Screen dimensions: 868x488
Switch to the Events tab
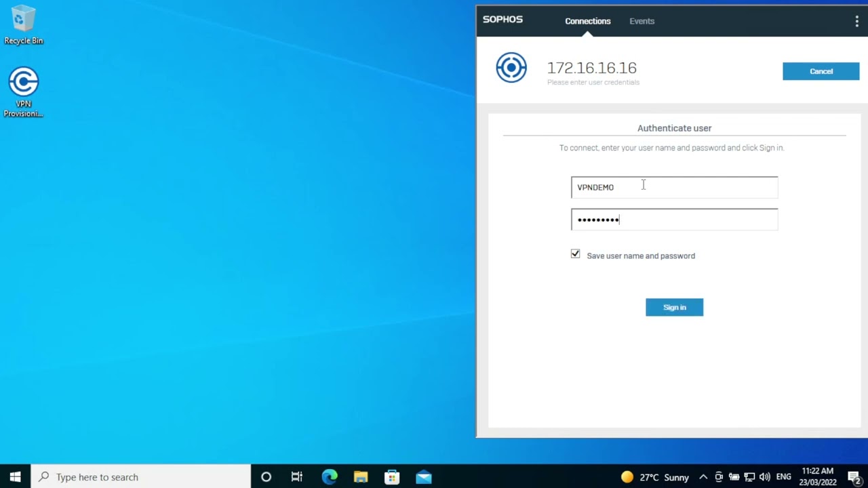pyautogui.click(x=642, y=21)
